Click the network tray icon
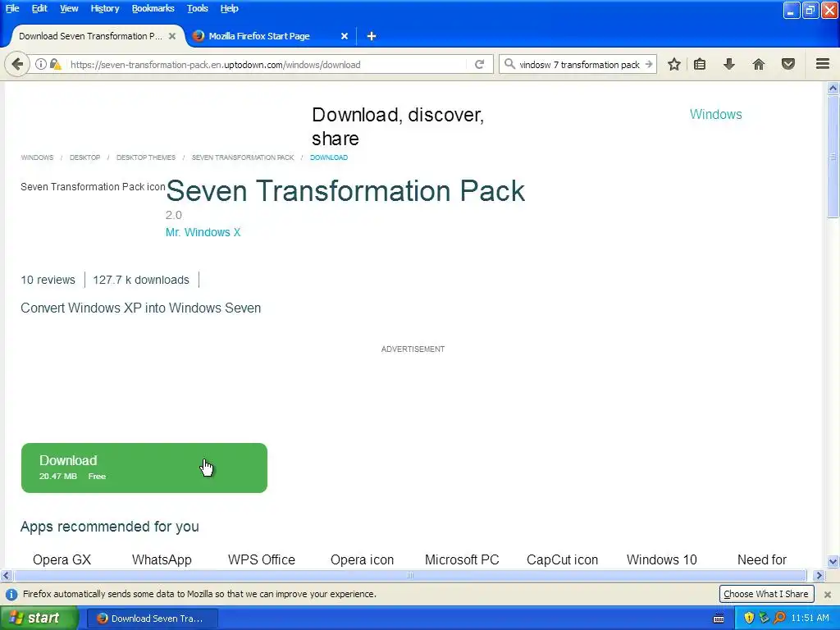Screen dimensions: 840x630 point(764,618)
